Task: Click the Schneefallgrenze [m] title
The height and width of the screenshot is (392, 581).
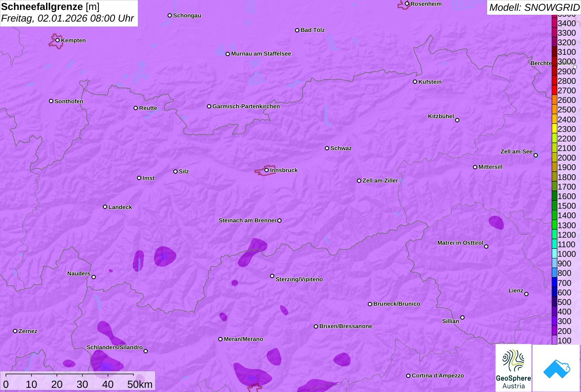Action: [x=51, y=7]
